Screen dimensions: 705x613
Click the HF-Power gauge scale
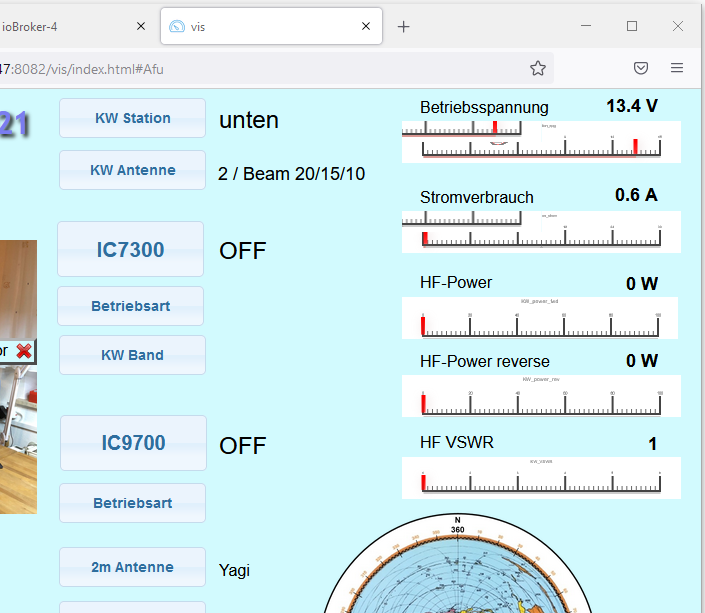[x=540, y=318]
